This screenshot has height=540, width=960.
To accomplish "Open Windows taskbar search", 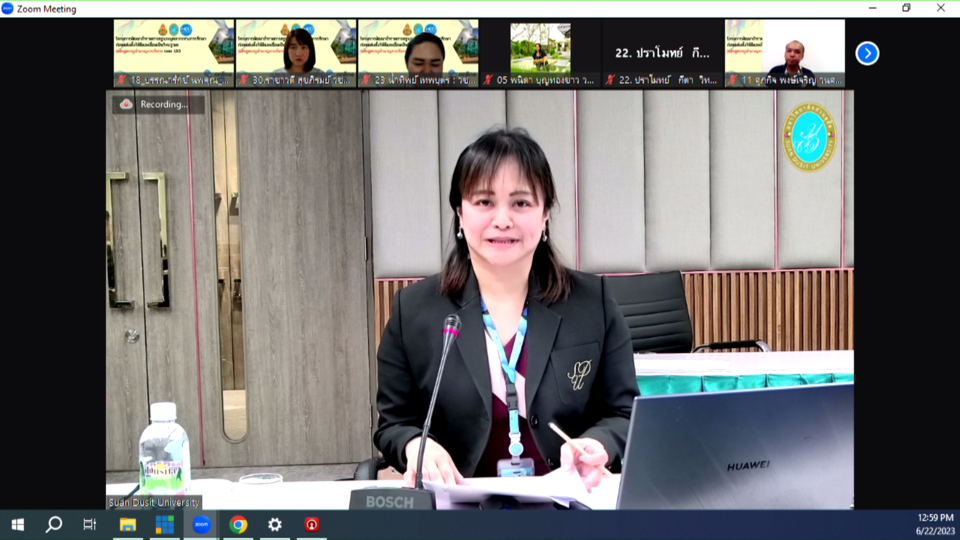I will coord(54,525).
